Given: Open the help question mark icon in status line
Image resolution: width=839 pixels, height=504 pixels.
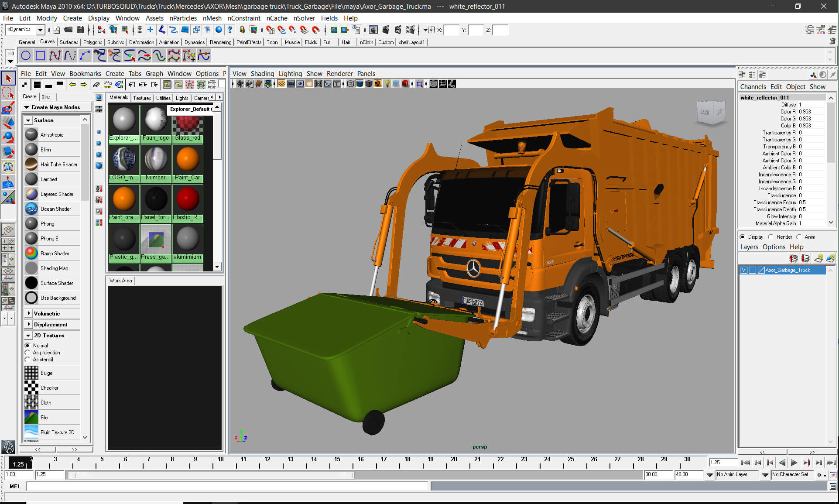Looking at the screenshot, I should point(230,30).
